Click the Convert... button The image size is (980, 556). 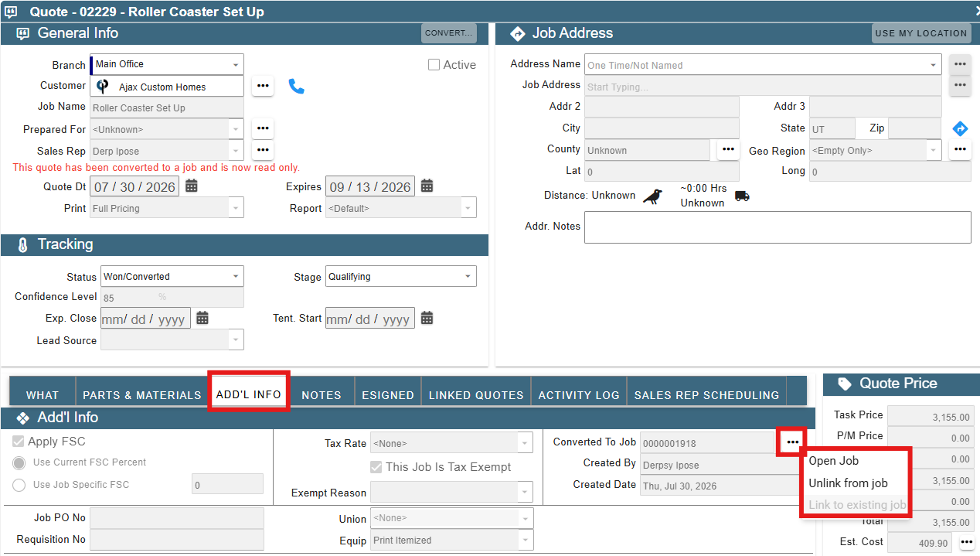(x=449, y=33)
